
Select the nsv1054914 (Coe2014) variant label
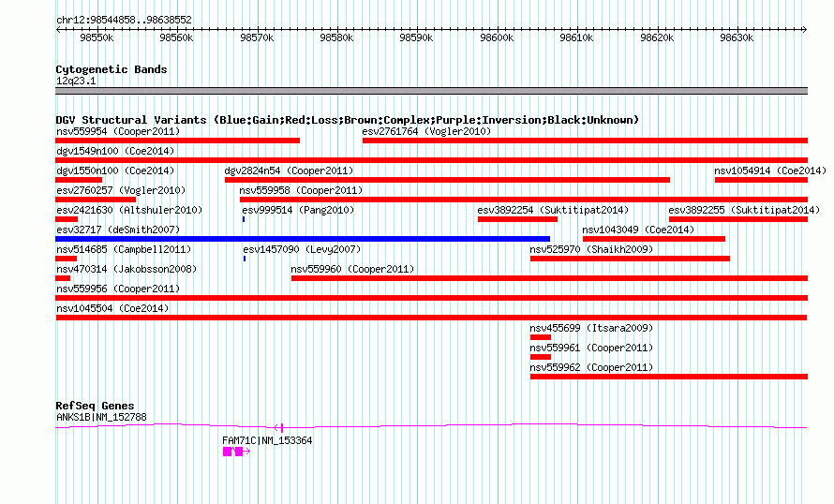(770, 170)
